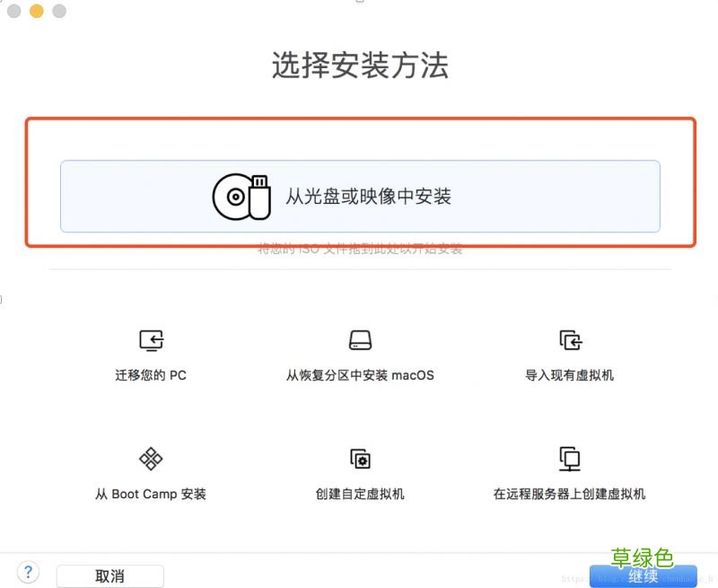Screen dimensions: 718x588
Task: Click the import arrow icon for existing VMs
Action: (x=569, y=341)
